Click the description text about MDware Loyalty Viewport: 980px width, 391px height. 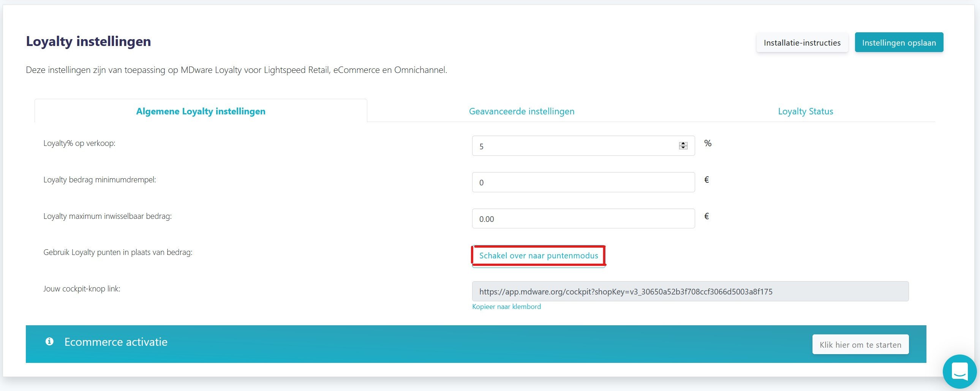click(x=236, y=70)
